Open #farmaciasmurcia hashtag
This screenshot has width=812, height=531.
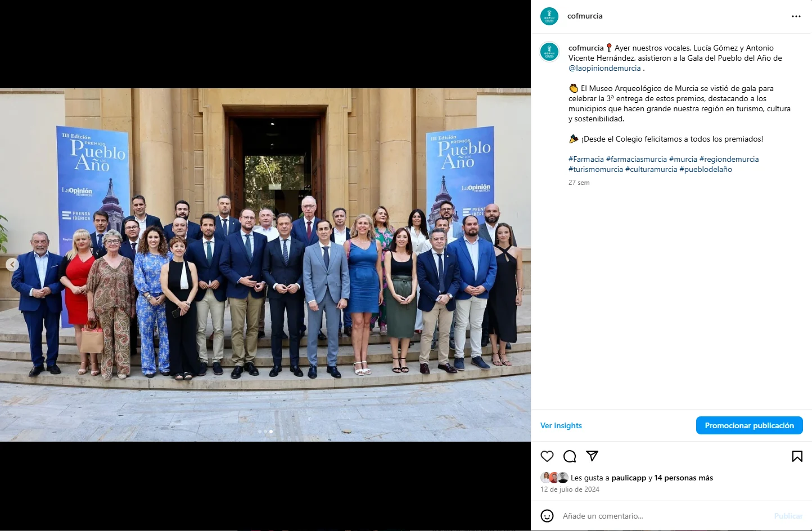click(637, 159)
